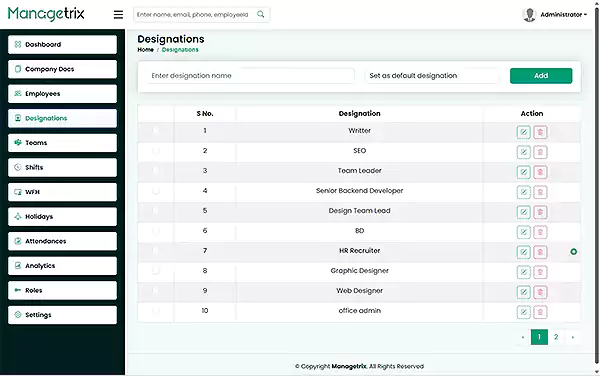The width and height of the screenshot is (600, 376).
Task: Tick the checkbox for SEO row
Action: (x=155, y=151)
